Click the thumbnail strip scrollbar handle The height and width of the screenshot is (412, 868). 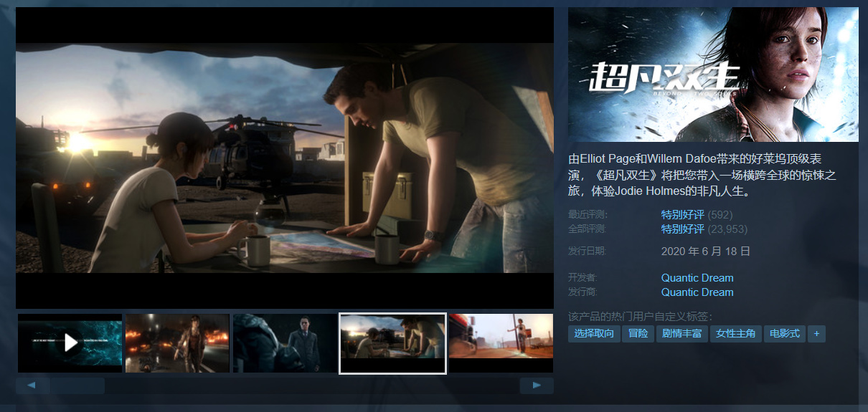click(x=77, y=385)
